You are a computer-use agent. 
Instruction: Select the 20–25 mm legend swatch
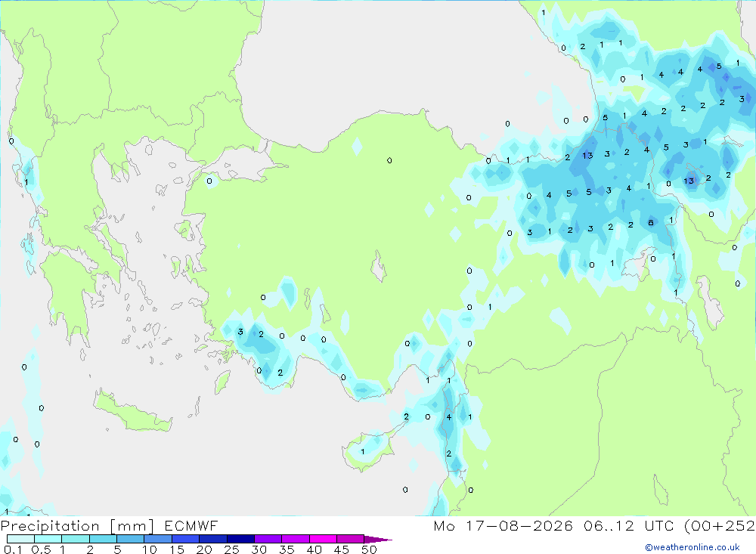[213, 539]
